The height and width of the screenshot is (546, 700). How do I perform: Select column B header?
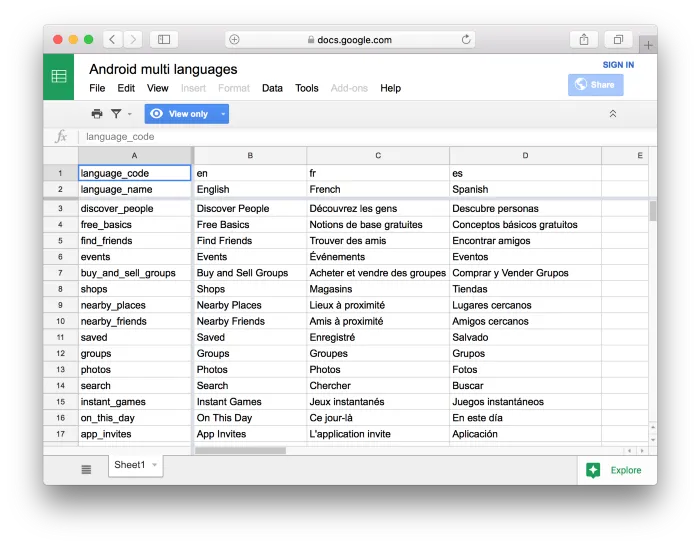tap(250, 155)
